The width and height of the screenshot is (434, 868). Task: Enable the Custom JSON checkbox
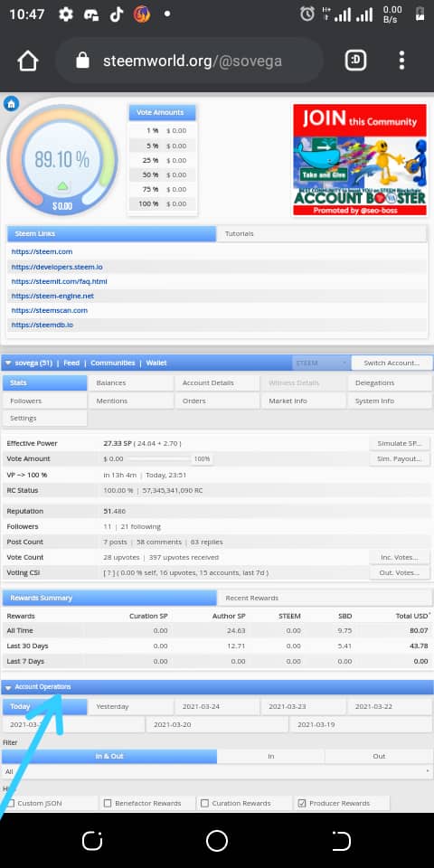tap(11, 803)
